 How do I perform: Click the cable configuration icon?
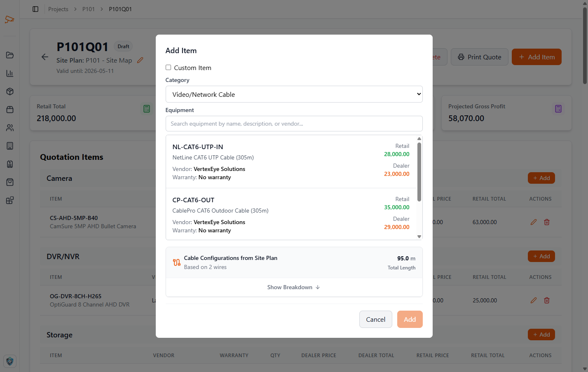point(177,262)
